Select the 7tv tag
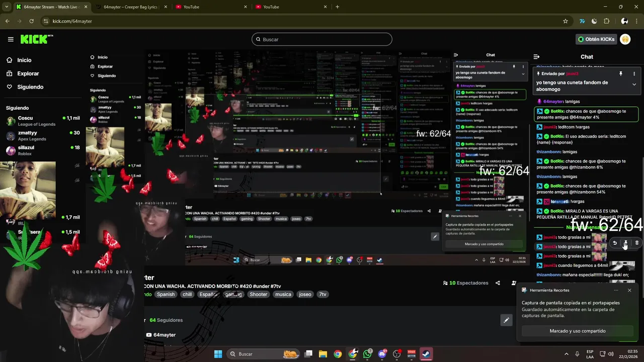This screenshot has width=644, height=362. click(x=323, y=295)
